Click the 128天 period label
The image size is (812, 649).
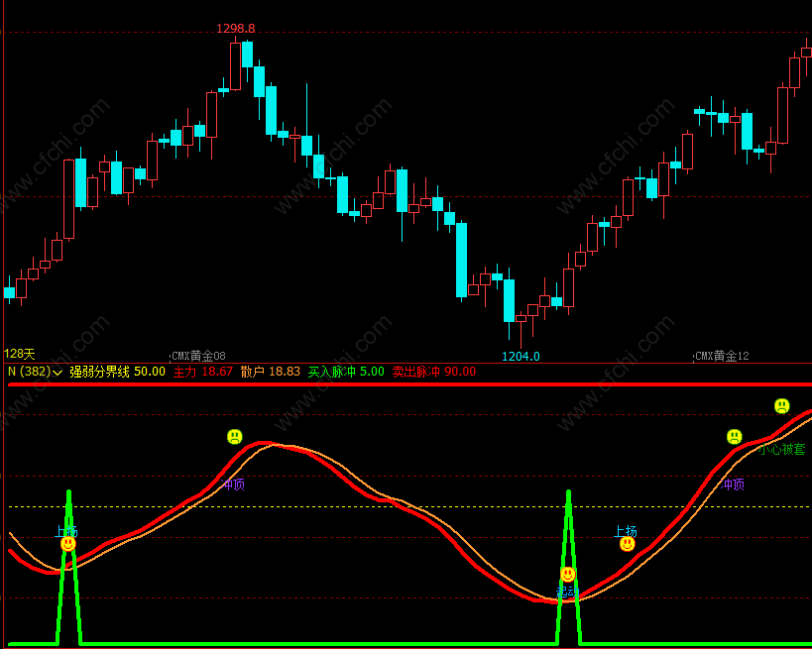tap(19, 354)
